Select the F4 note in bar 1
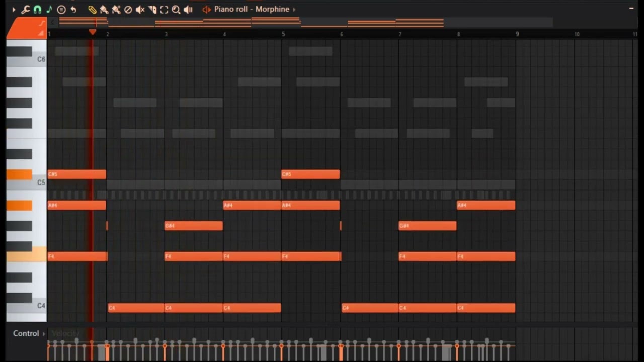Screen dimensions: 644x362 pyautogui.click(x=77, y=256)
